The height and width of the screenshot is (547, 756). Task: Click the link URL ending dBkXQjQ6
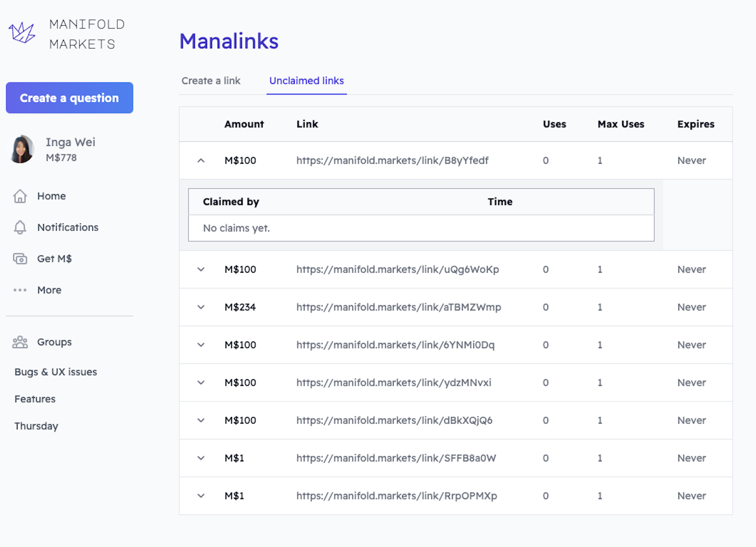[x=394, y=420]
